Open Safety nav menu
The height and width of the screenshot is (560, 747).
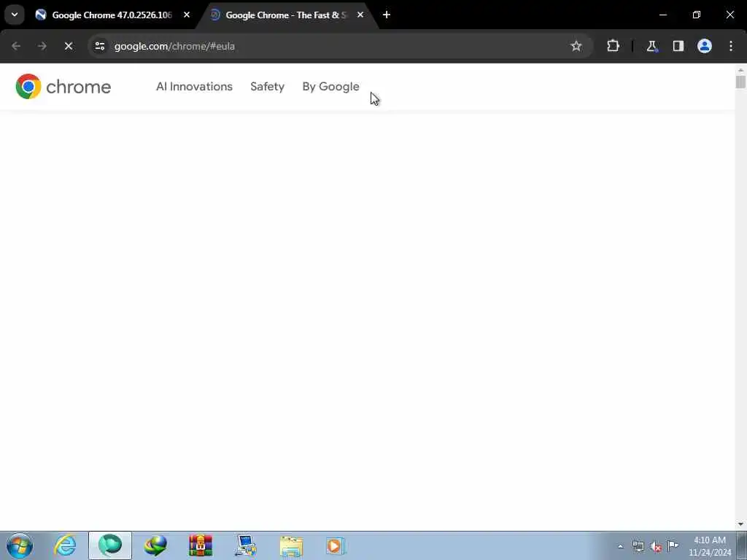click(x=267, y=87)
